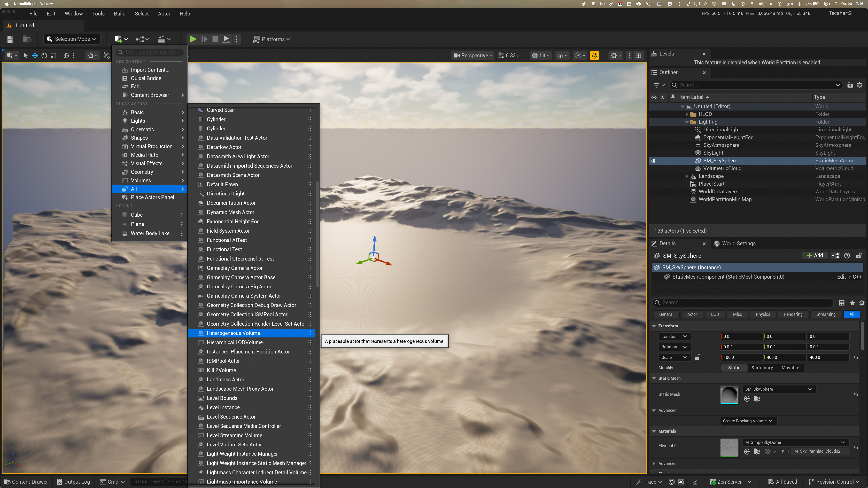
Task: Open the Blueprints toolbar dropdown icon
Action: [142, 39]
